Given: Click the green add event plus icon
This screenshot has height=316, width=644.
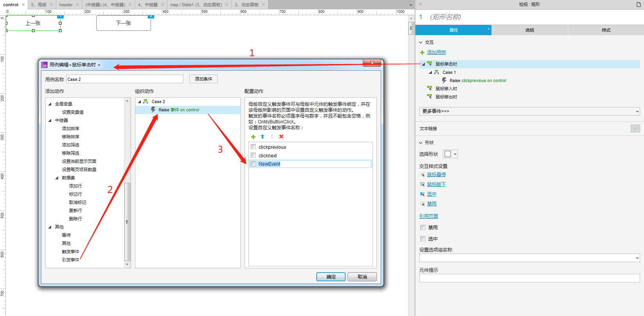Looking at the screenshot, I should tap(253, 137).
